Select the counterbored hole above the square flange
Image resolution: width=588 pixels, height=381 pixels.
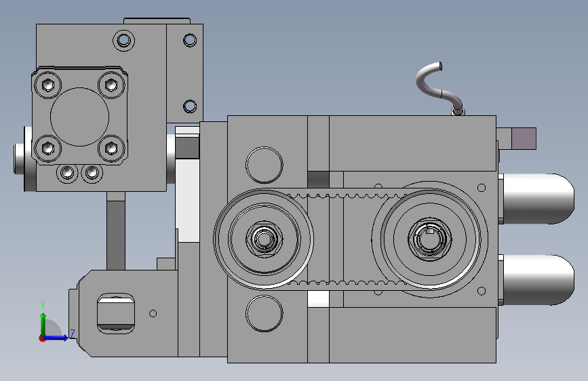pos(123,40)
